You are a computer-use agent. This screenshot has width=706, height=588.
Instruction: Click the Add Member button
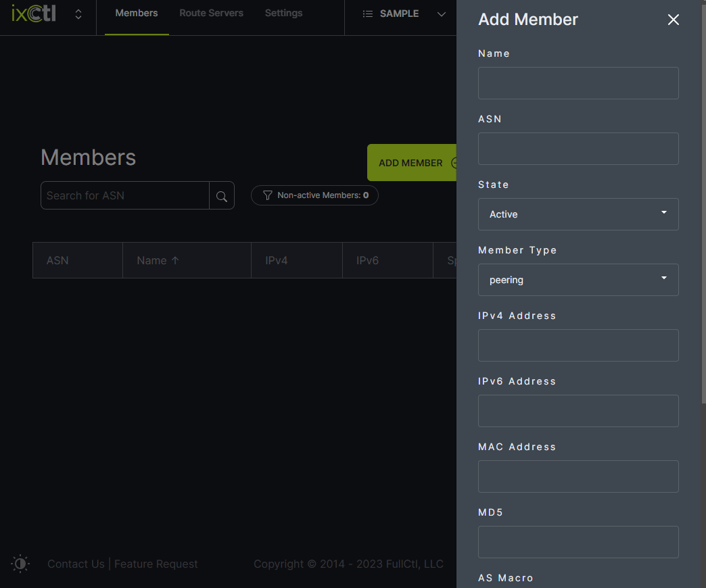click(x=411, y=163)
